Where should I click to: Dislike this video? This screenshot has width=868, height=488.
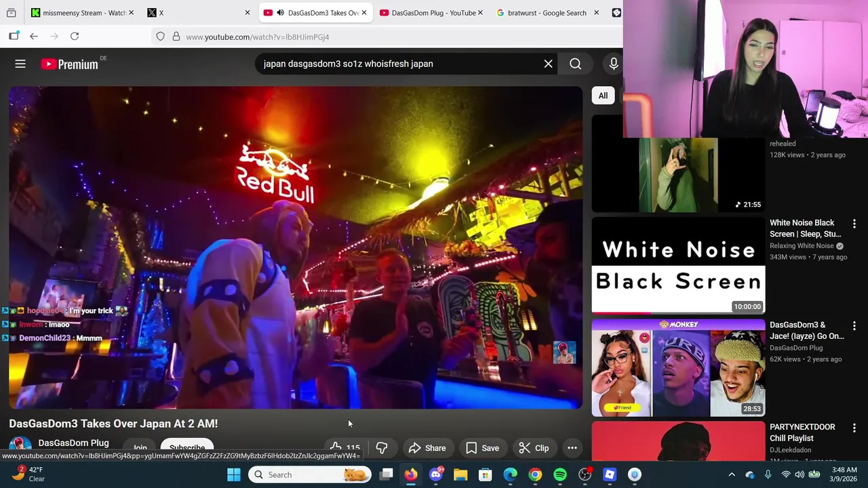pos(382,448)
